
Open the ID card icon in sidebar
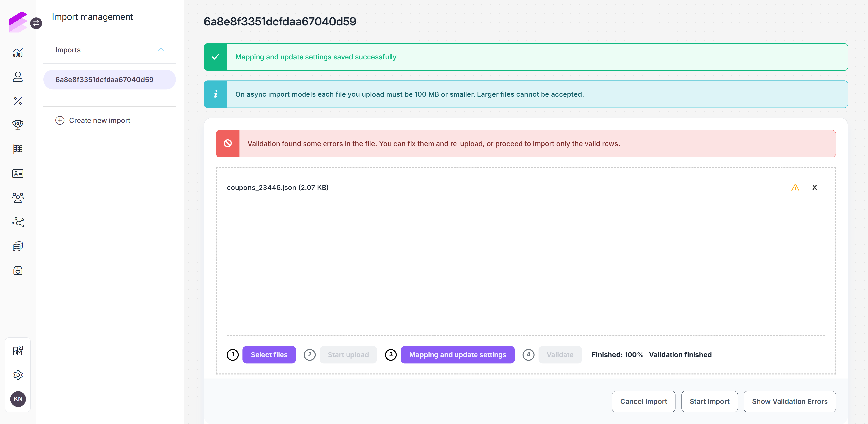click(x=18, y=173)
